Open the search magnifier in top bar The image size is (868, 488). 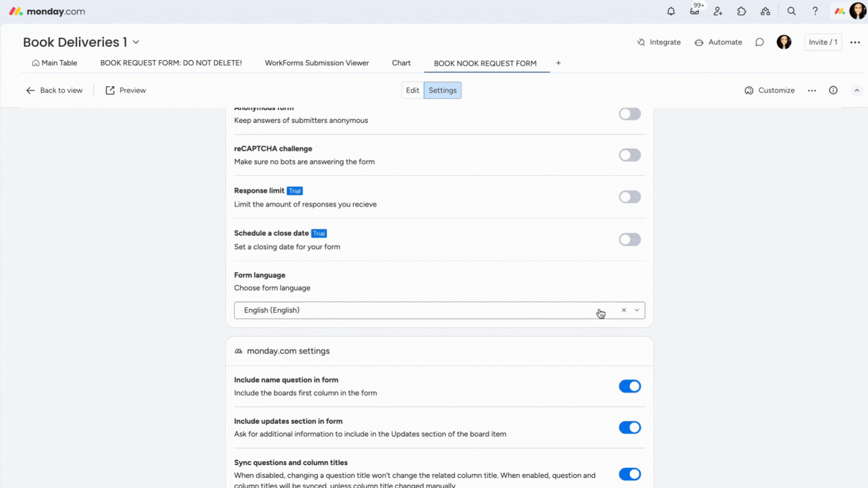point(791,11)
